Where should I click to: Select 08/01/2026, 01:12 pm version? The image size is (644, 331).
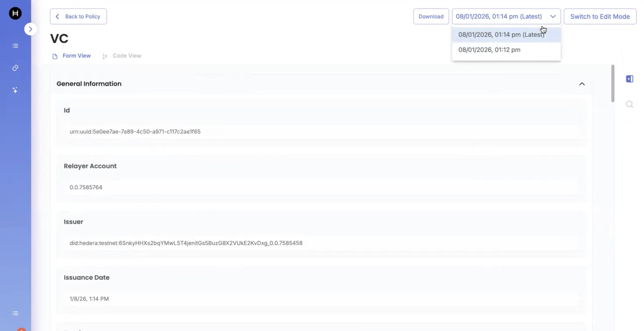point(489,50)
